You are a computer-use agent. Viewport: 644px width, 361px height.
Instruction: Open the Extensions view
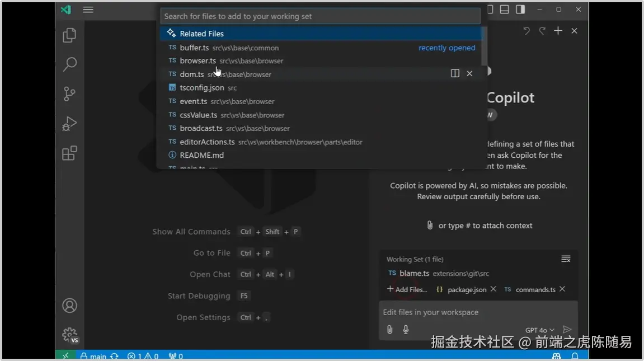click(69, 153)
